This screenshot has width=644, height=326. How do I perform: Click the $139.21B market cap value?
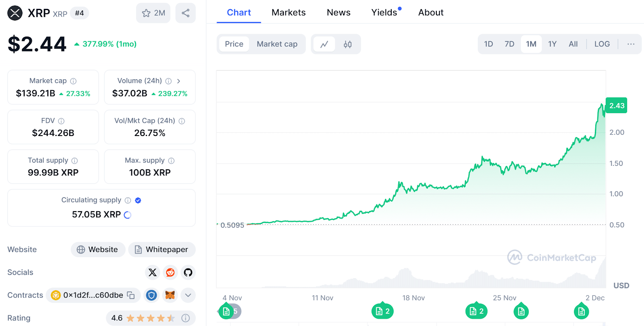(x=35, y=93)
